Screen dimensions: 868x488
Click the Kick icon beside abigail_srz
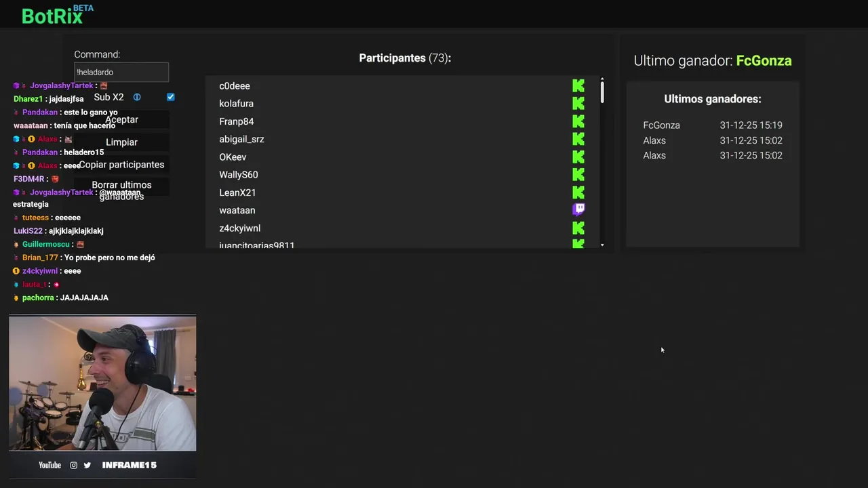tap(578, 139)
